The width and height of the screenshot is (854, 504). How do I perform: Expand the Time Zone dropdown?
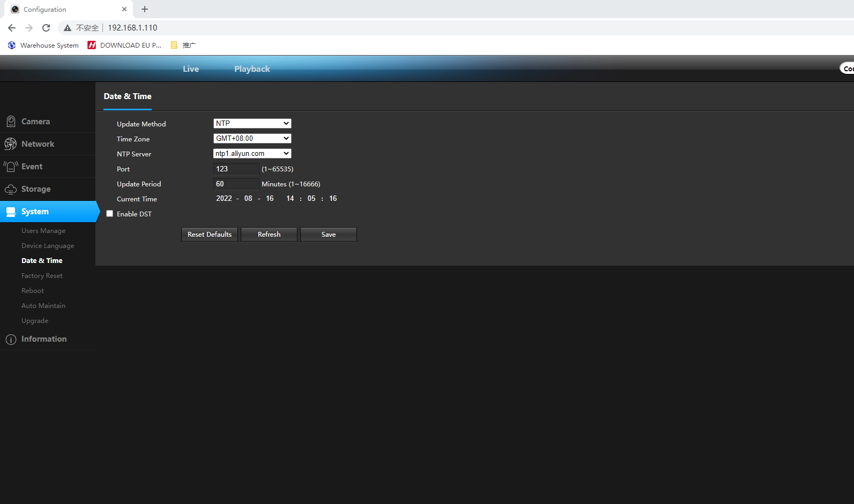[252, 139]
